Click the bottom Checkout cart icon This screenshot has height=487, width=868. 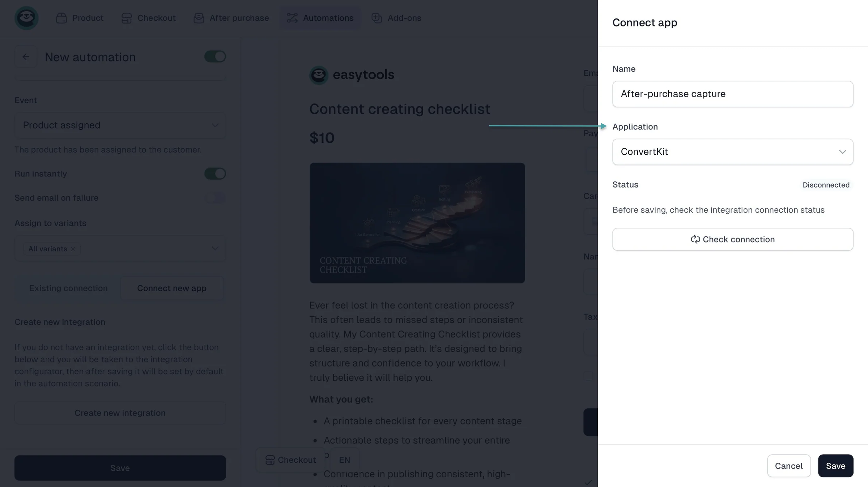coord(270,460)
